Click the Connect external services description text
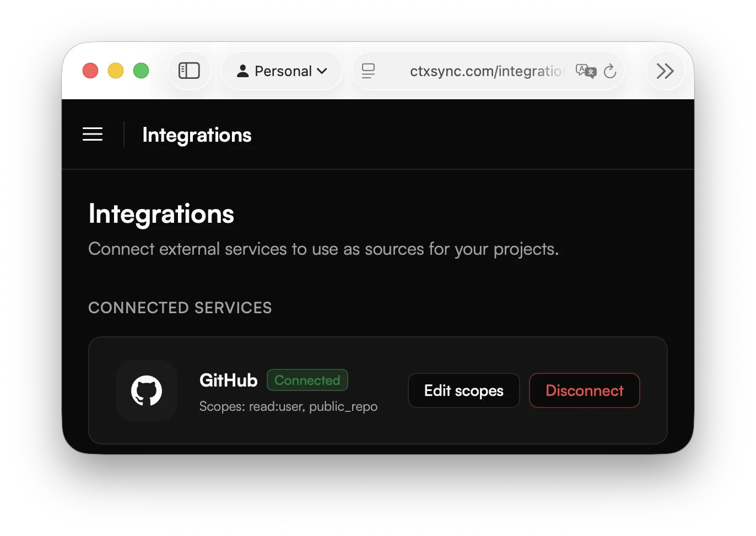The height and width of the screenshot is (536, 756). point(323,249)
